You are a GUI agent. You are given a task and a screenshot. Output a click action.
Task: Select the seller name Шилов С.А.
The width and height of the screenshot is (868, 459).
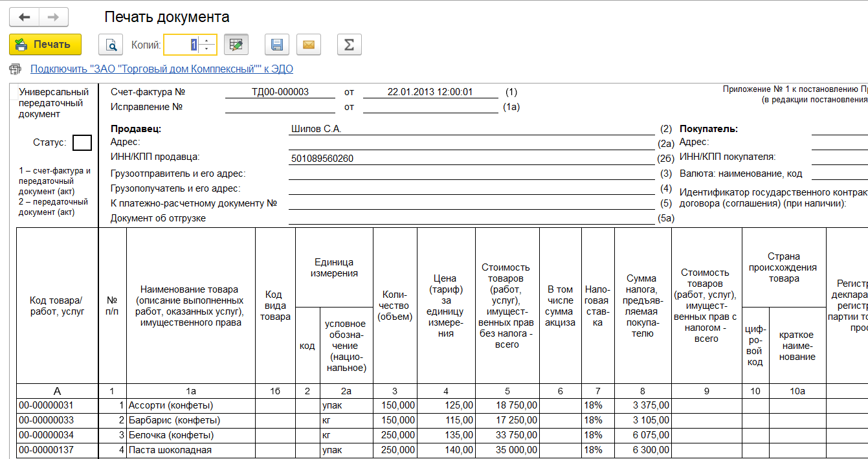[316, 129]
